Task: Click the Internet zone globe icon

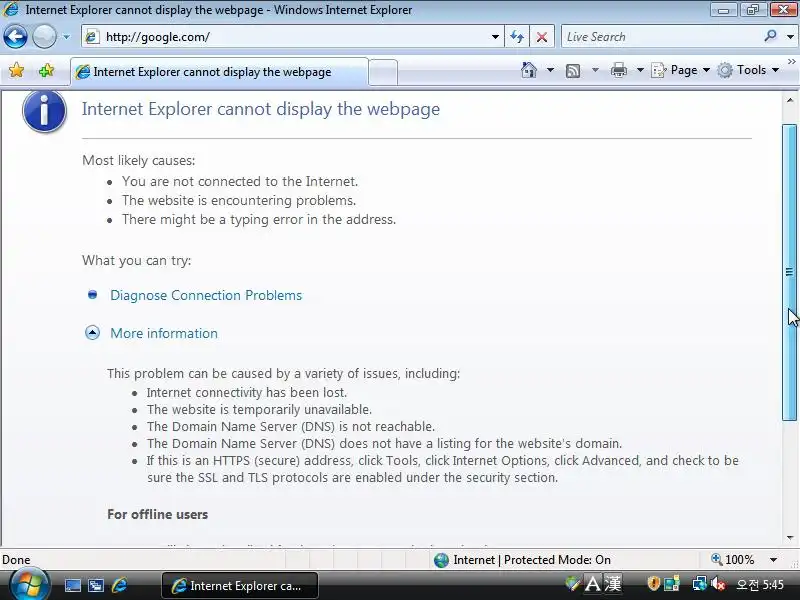Action: (441, 560)
